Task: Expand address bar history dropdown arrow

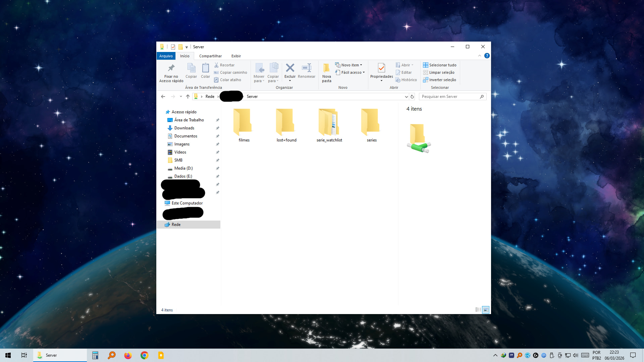Action: pyautogui.click(x=406, y=97)
